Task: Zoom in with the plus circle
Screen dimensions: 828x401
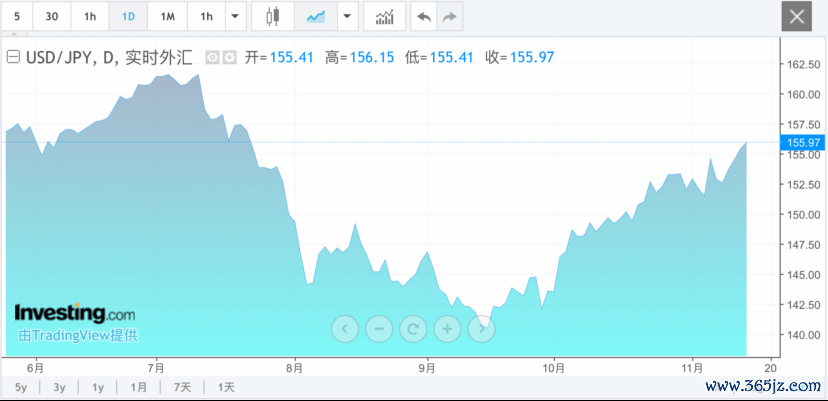Action: pos(447,329)
